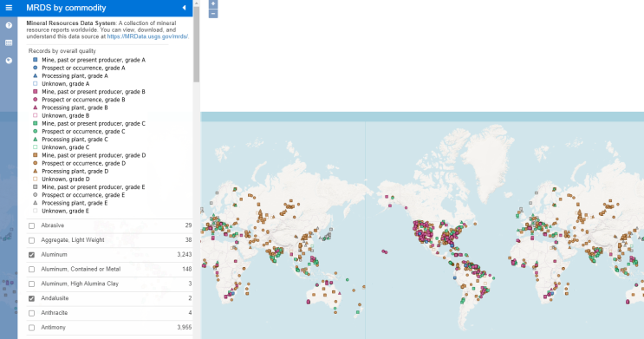The width and height of the screenshot is (644, 339).
Task: Tick the Aggregate, Light Weight checkbox
Action: [x=31, y=240]
